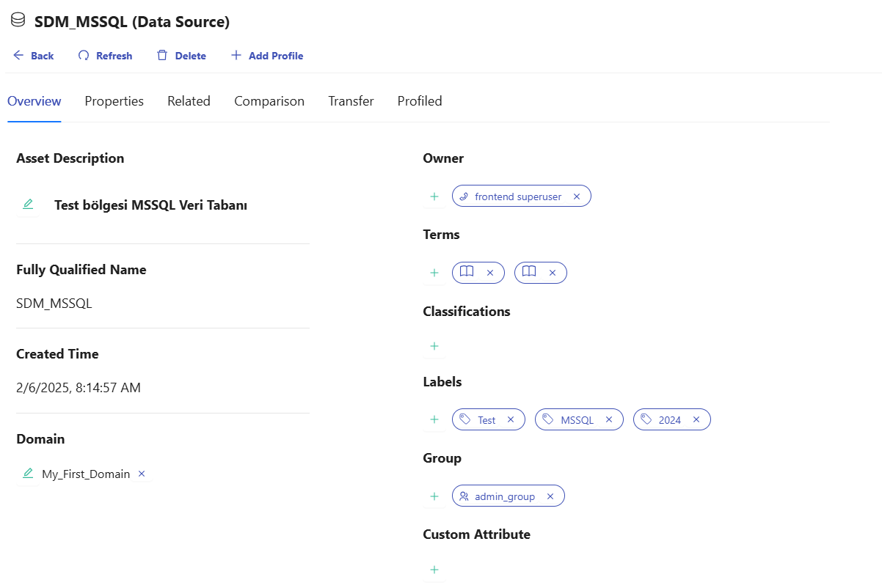Remove the first term chip
Screen dimensions: 882x588
click(x=490, y=273)
